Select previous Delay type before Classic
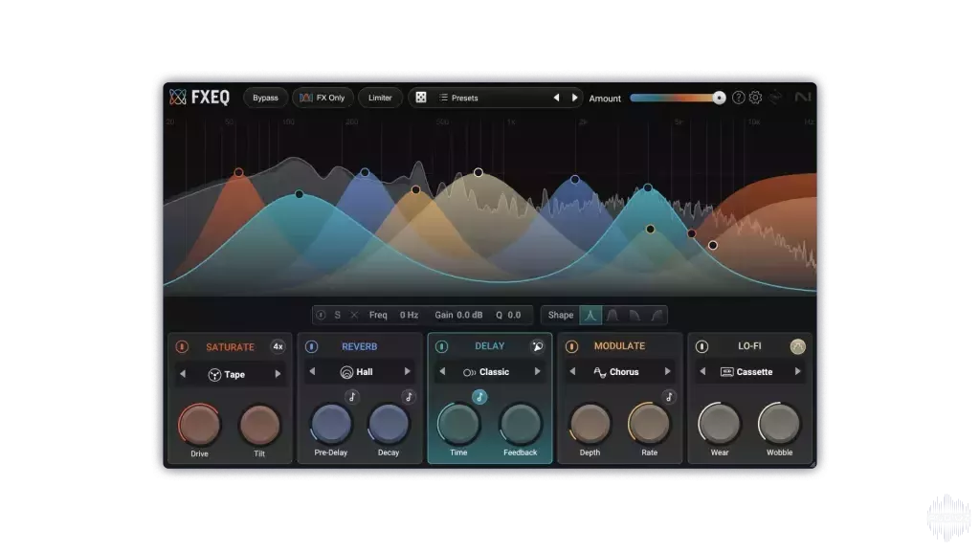Screen dimensions: 980x551 442,372
